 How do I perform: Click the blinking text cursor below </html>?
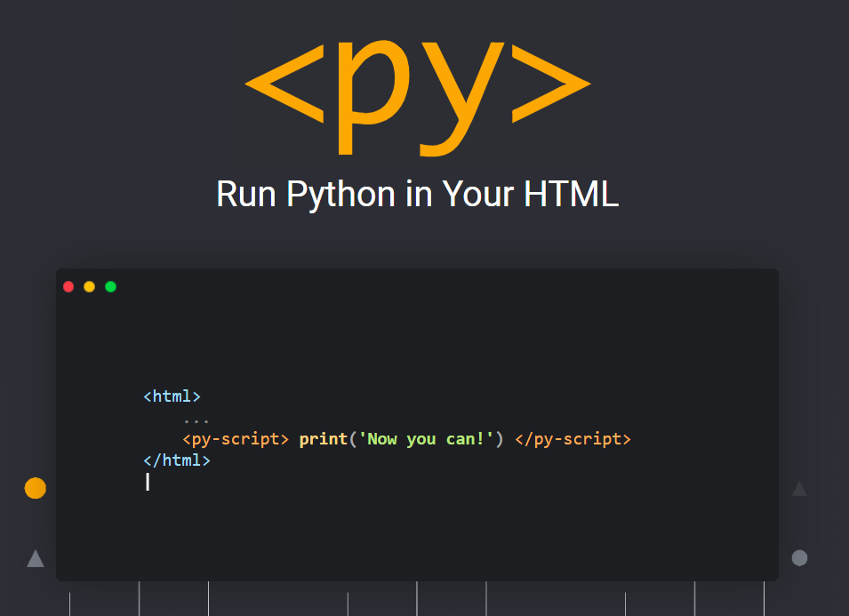click(x=148, y=482)
